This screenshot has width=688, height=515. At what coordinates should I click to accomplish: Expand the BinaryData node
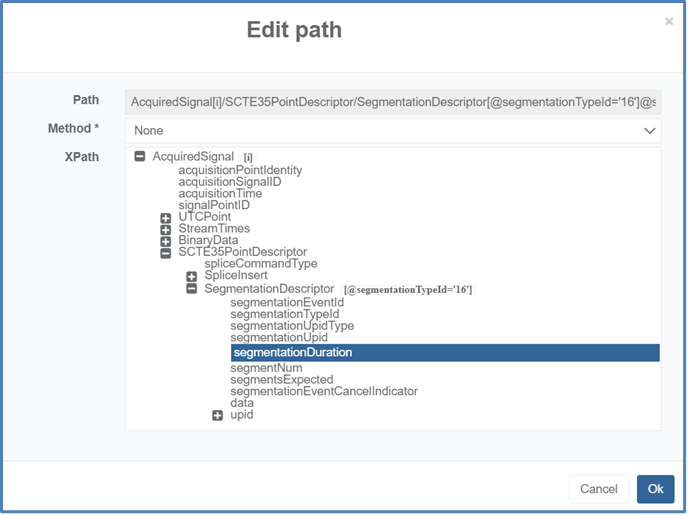coord(166,242)
